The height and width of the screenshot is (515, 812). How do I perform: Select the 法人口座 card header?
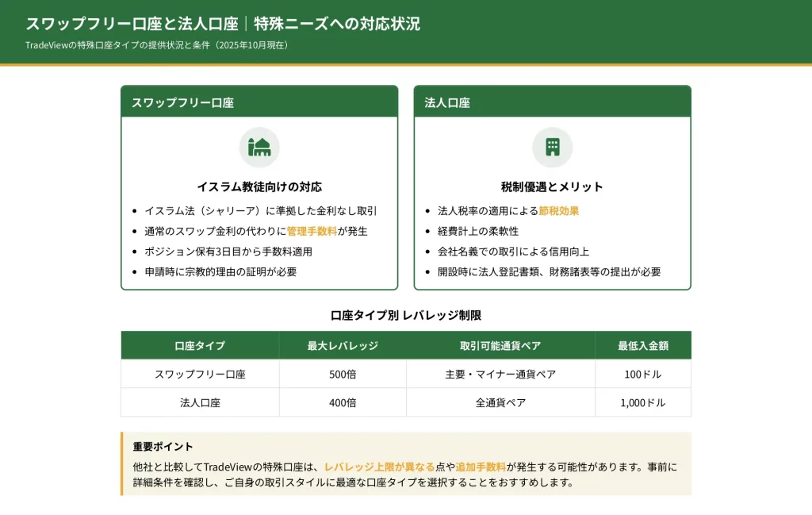pyautogui.click(x=552, y=102)
